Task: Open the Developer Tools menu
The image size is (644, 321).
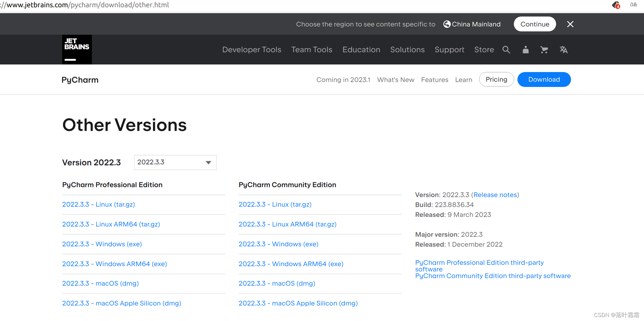Action: (252, 50)
